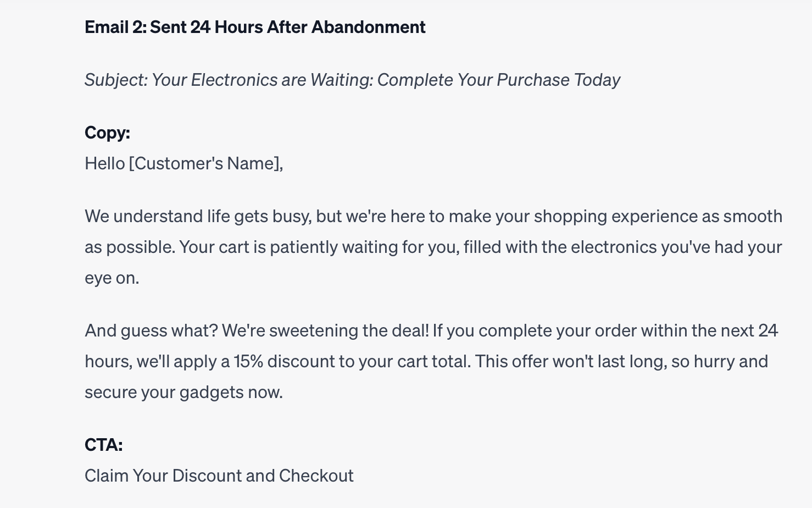Click the phrase "And guess what?"
The height and width of the screenshot is (508, 812).
point(151,330)
